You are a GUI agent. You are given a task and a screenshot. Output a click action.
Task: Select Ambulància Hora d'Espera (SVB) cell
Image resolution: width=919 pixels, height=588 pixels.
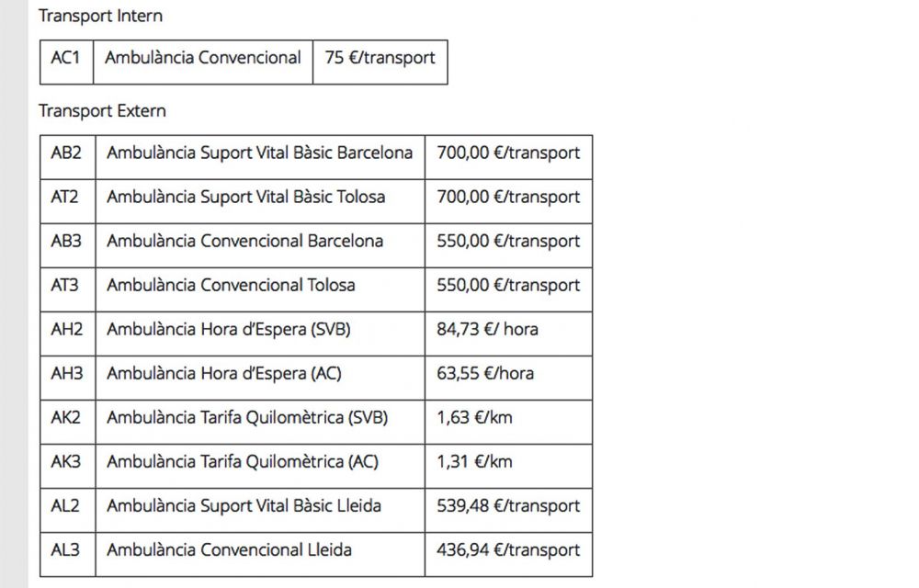click(228, 329)
